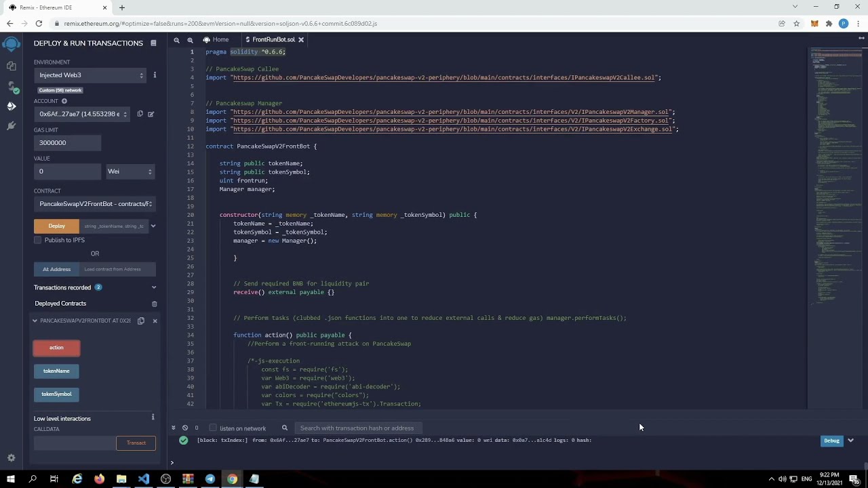Open the Chrome tab search chevron
The height and width of the screenshot is (488, 868).
tap(795, 7)
